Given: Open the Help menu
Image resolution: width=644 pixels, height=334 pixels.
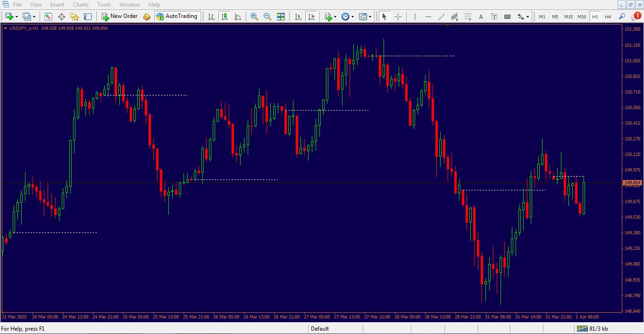Looking at the screenshot, I should click(x=154, y=5).
